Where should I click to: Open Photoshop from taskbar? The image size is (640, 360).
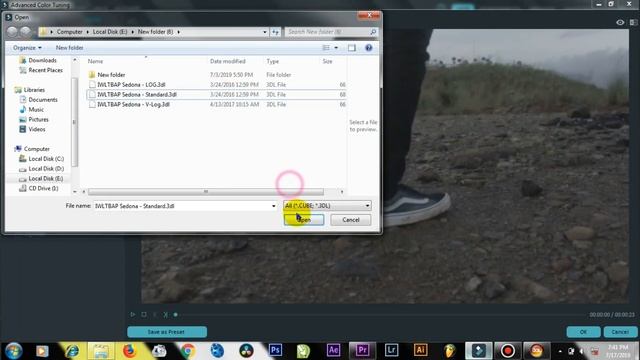click(275, 350)
